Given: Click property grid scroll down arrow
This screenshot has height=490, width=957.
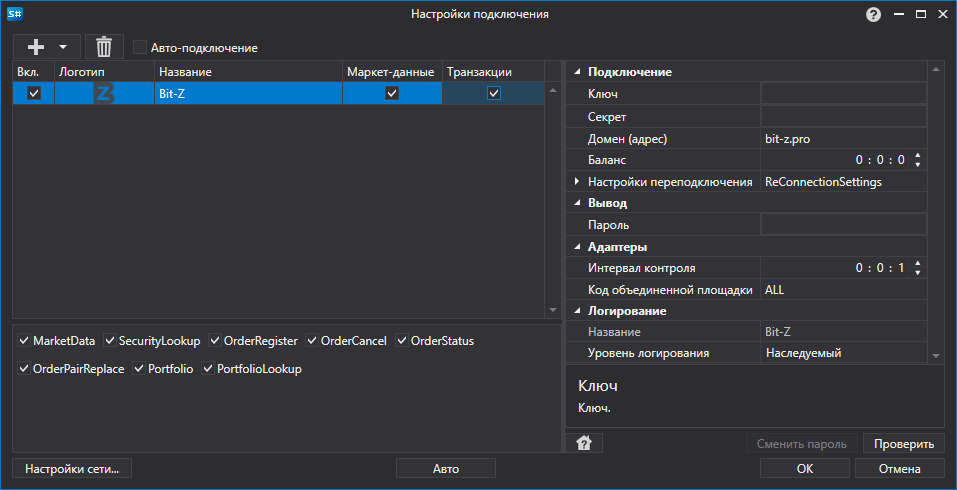Looking at the screenshot, I should [936, 356].
